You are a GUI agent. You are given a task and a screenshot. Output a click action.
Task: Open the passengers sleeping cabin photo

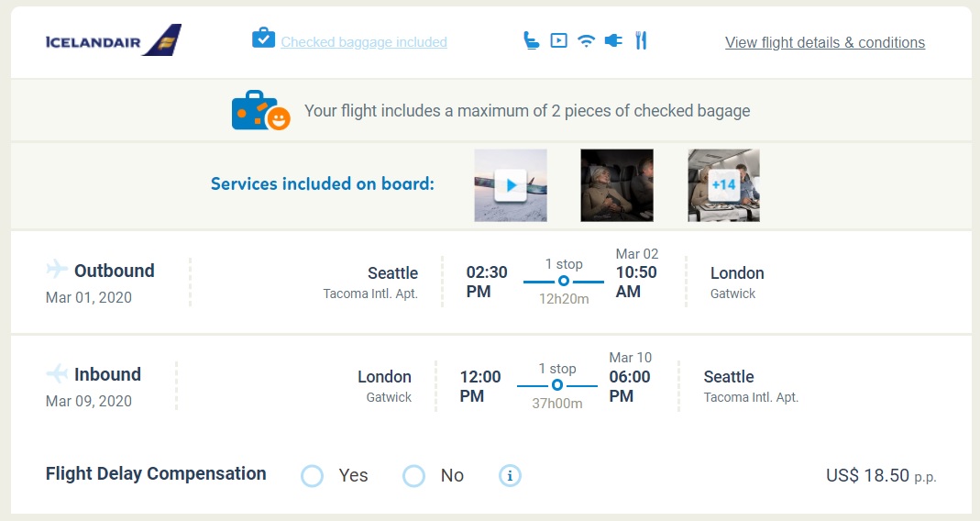617,185
